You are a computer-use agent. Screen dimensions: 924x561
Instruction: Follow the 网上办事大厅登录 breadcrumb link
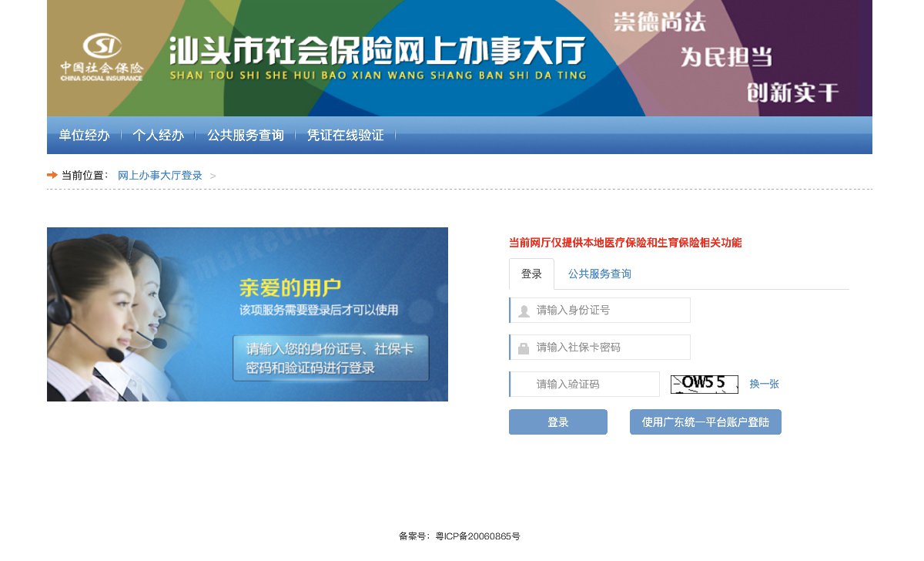(x=160, y=176)
